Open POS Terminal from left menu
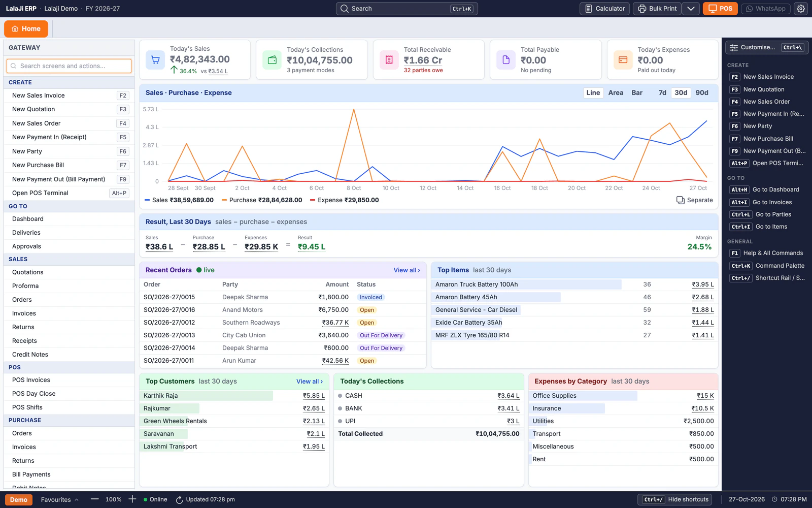Image resolution: width=812 pixels, height=508 pixels. (x=69, y=193)
